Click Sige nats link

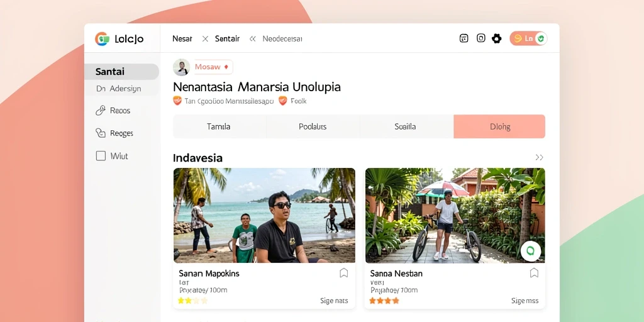tap(334, 301)
